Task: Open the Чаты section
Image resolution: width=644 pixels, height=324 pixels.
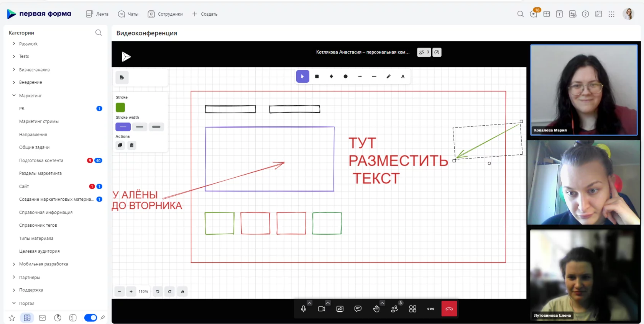Action: pyautogui.click(x=128, y=14)
